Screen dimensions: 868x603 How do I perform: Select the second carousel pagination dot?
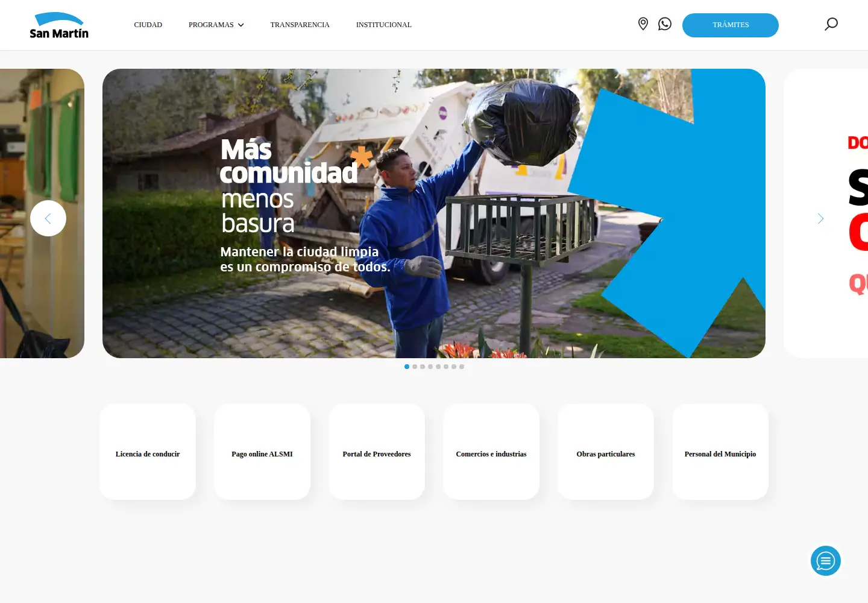coord(415,367)
